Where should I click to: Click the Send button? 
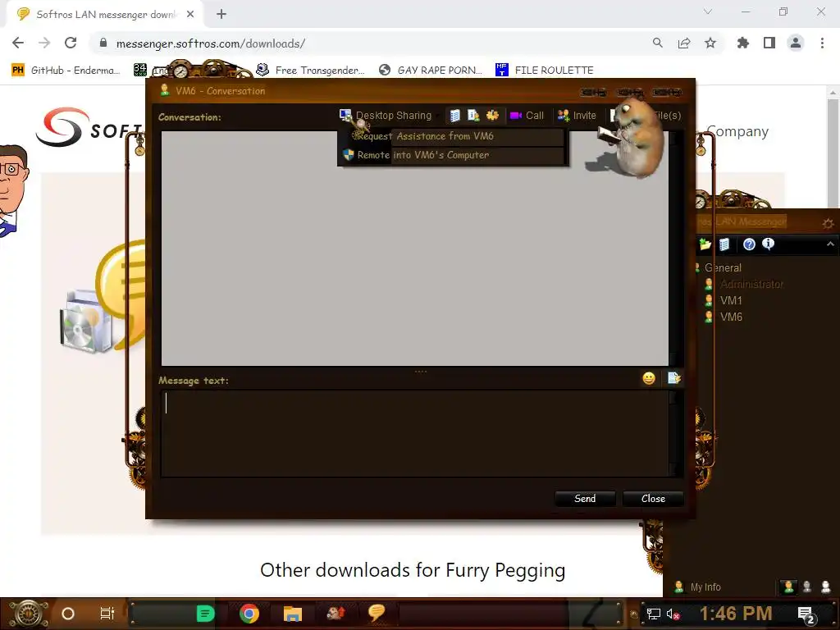[x=584, y=498]
